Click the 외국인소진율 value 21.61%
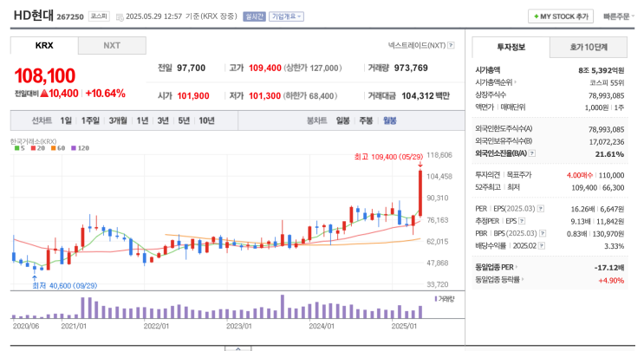The height and width of the screenshot is (351, 644). point(609,154)
